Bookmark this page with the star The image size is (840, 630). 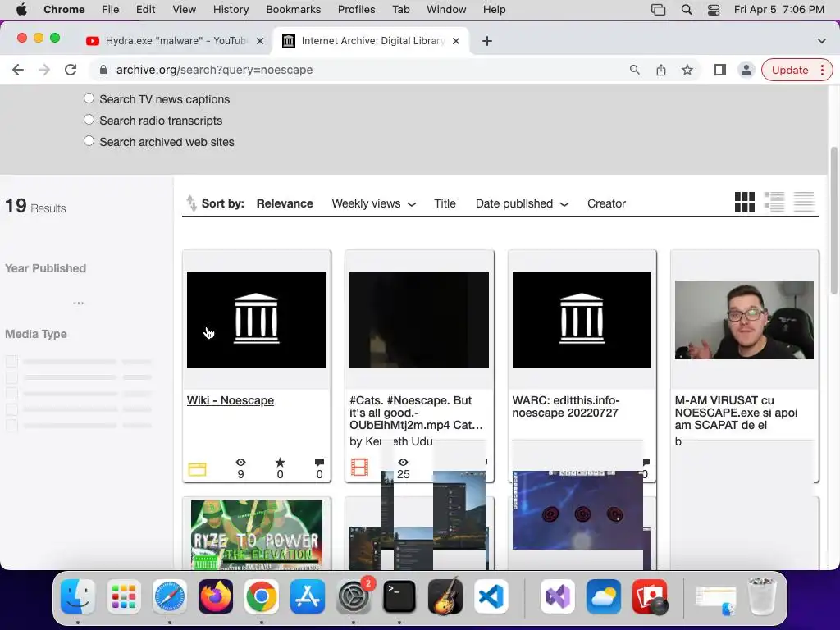[687, 70]
